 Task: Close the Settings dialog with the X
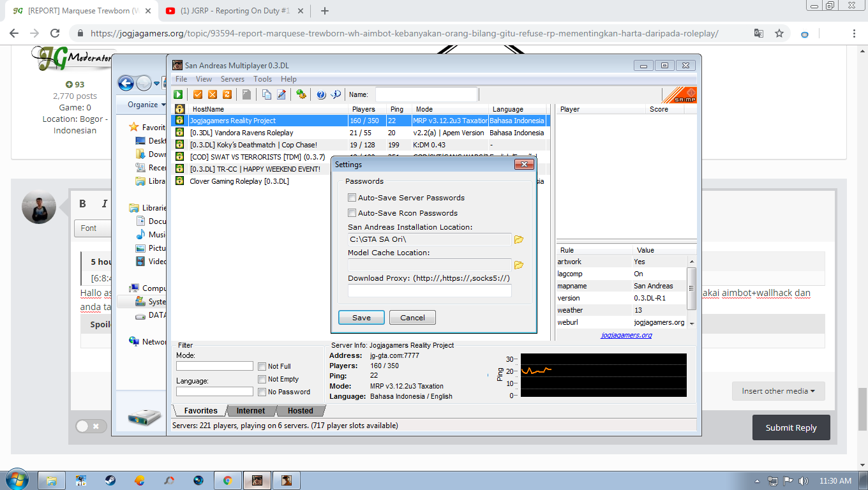[524, 165]
